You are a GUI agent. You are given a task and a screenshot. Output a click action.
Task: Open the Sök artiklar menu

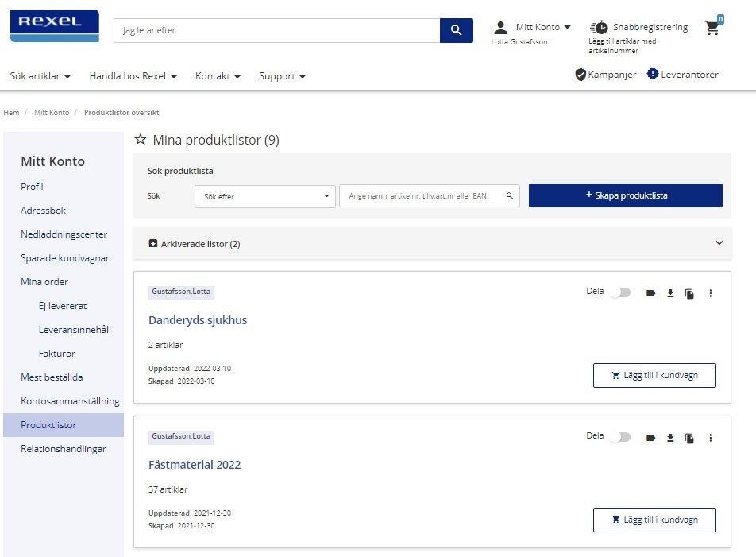[x=40, y=76]
